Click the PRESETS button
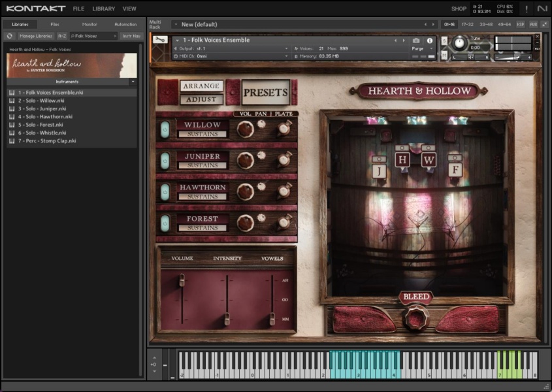 [266, 93]
